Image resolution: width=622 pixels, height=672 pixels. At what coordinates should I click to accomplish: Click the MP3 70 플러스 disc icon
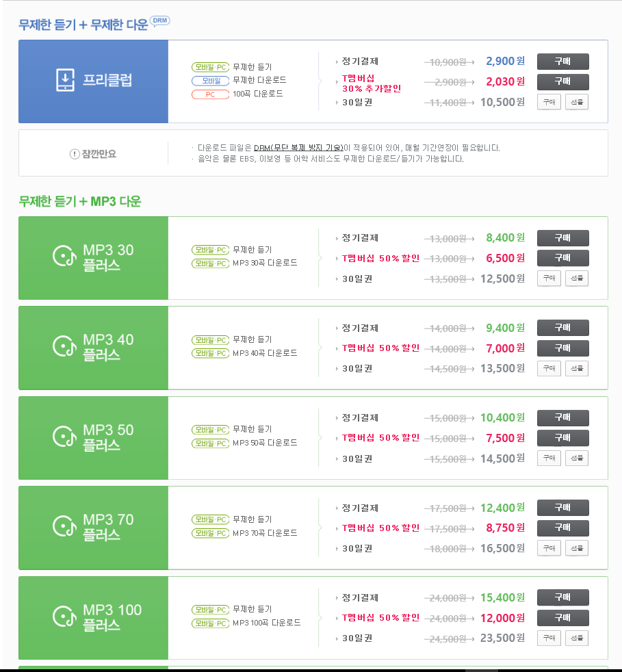pyautogui.click(x=64, y=526)
